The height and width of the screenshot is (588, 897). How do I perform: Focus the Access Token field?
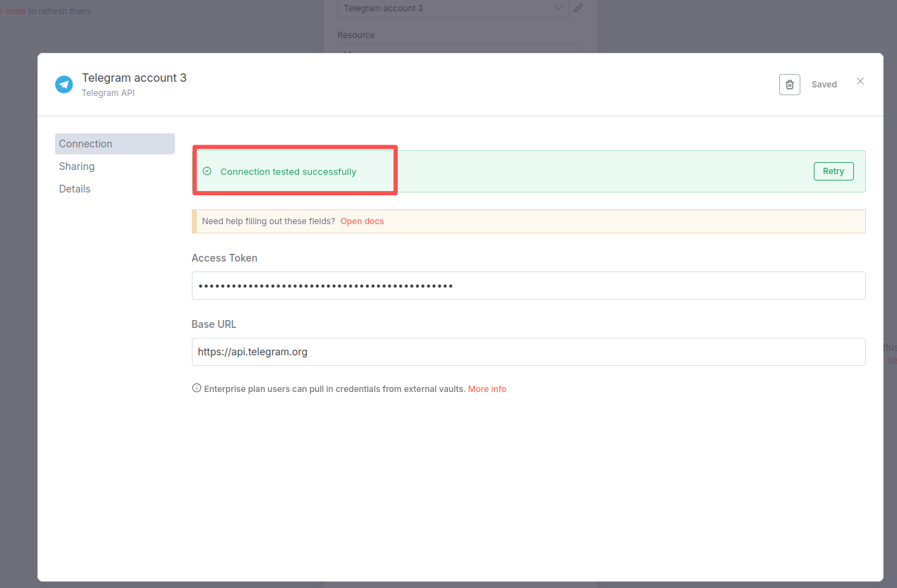point(528,286)
